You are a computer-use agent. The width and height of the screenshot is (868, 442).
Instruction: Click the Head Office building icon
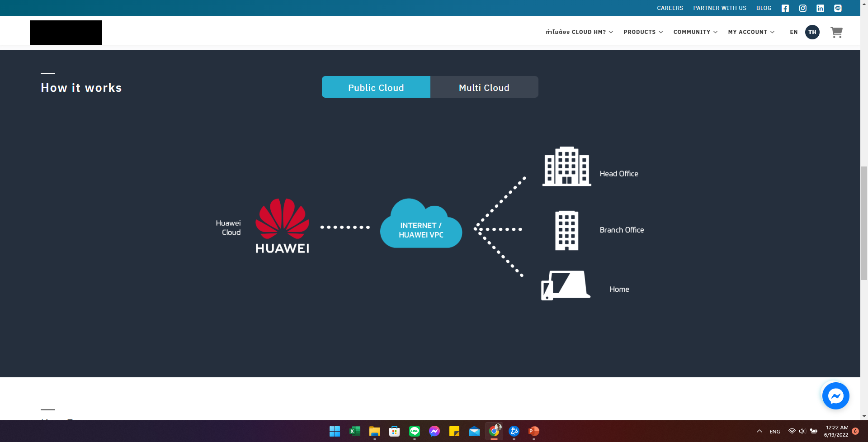566,166
